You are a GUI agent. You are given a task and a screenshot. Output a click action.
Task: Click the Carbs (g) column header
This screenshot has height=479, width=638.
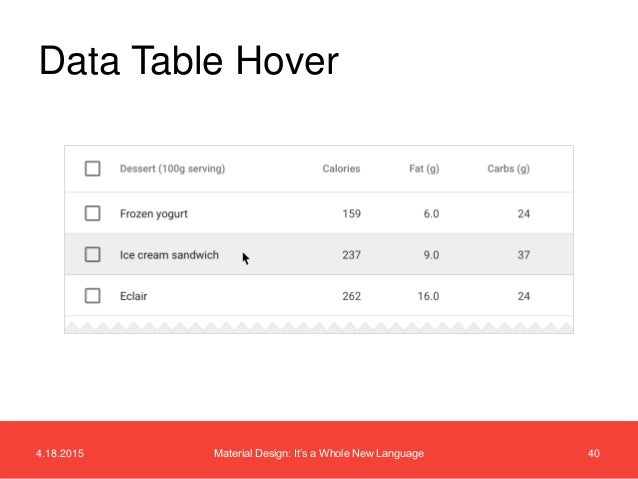point(508,168)
